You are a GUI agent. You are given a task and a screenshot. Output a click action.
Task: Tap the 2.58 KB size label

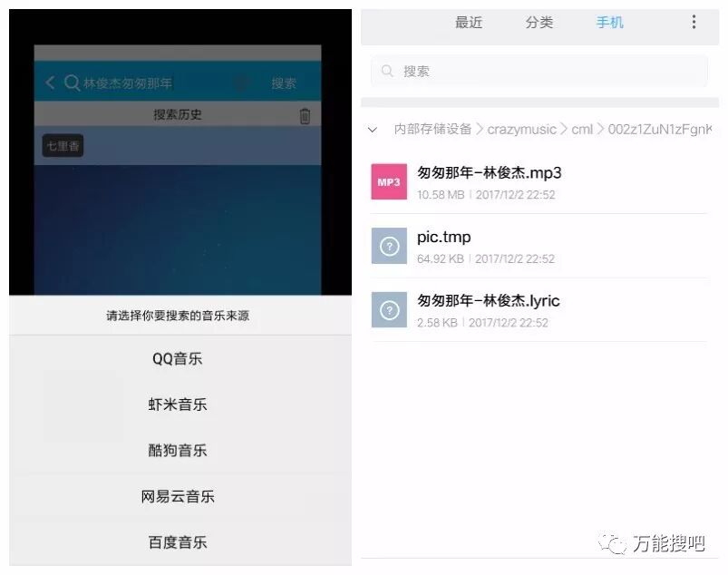[x=437, y=322]
